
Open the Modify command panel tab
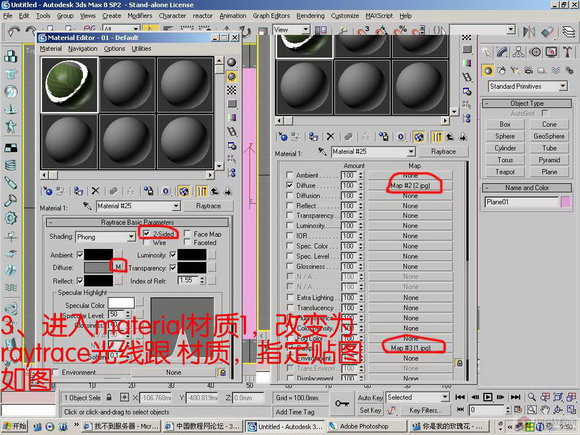pos(502,52)
